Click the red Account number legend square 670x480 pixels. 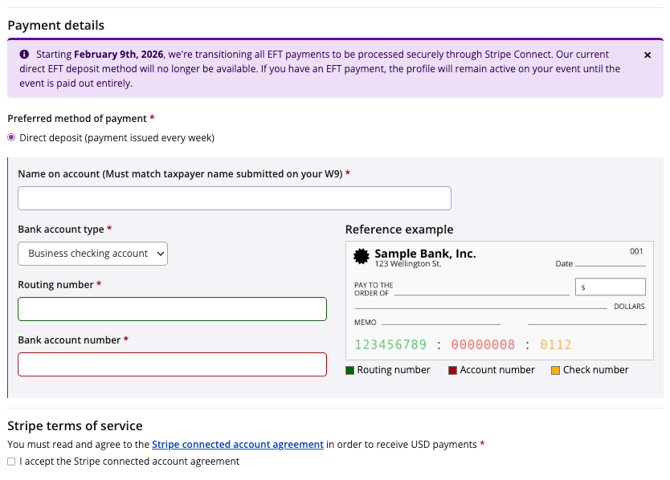click(x=452, y=370)
